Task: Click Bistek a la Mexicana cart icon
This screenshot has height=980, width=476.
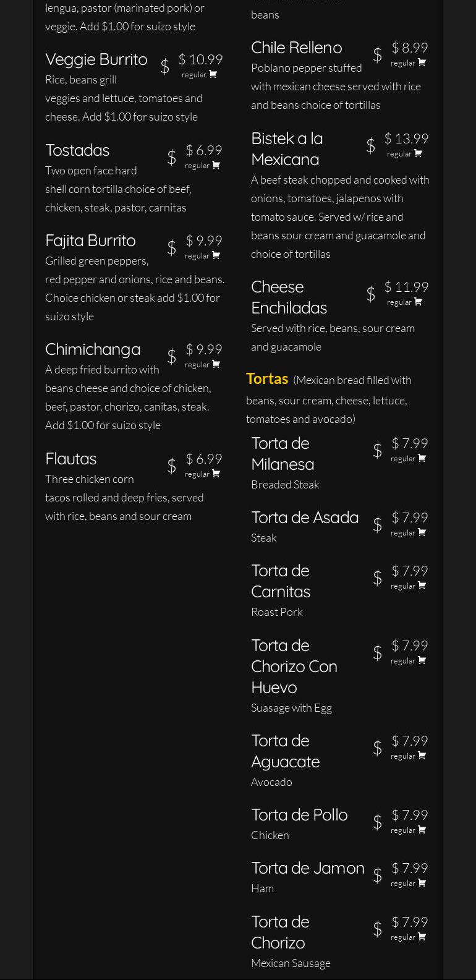Action: coord(419,153)
